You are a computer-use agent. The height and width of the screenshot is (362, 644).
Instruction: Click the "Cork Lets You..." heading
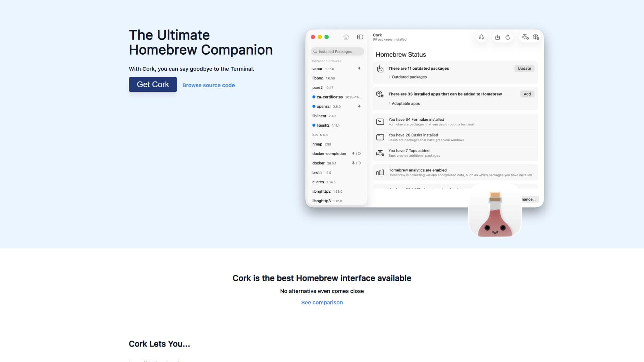click(159, 344)
